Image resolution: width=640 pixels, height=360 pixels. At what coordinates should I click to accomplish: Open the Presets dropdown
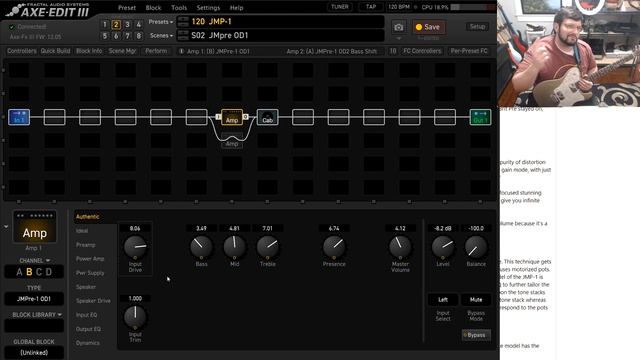point(161,22)
